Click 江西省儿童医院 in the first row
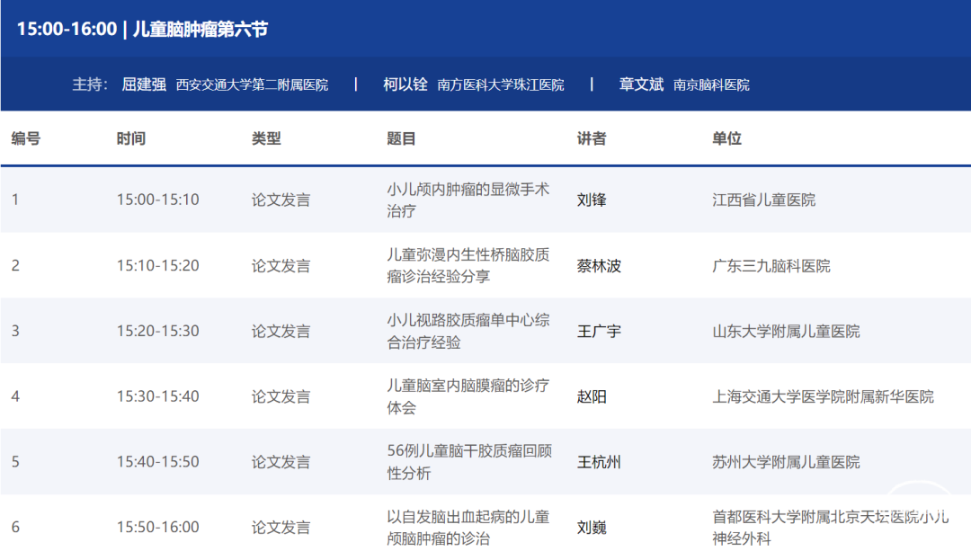 pyautogui.click(x=763, y=200)
